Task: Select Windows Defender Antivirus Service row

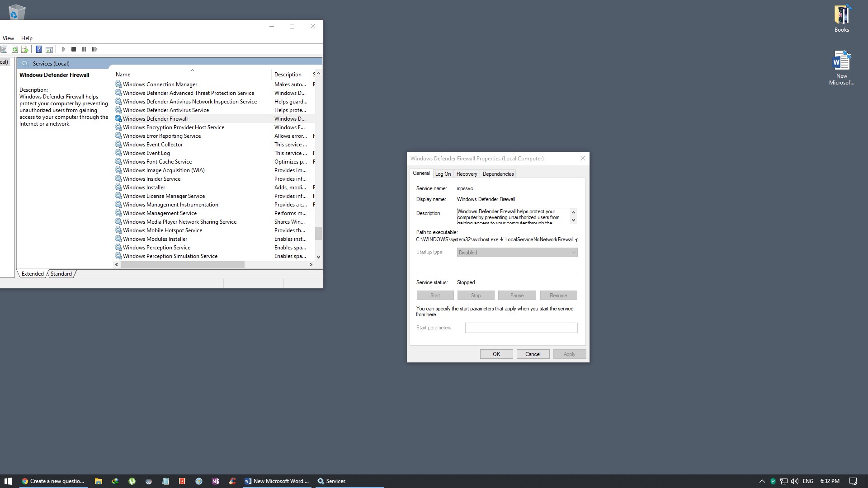Action: [213, 110]
